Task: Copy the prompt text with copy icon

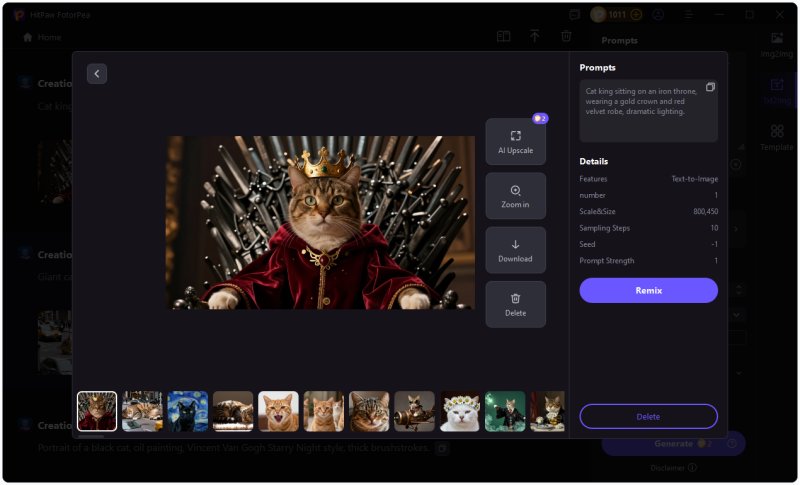Action: point(710,87)
